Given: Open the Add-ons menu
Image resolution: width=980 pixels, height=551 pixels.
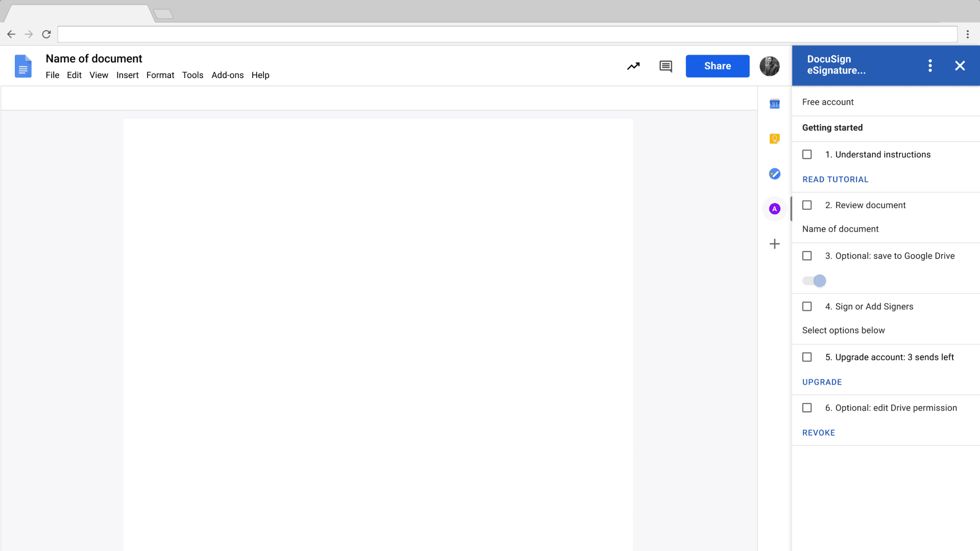Looking at the screenshot, I should pos(227,75).
